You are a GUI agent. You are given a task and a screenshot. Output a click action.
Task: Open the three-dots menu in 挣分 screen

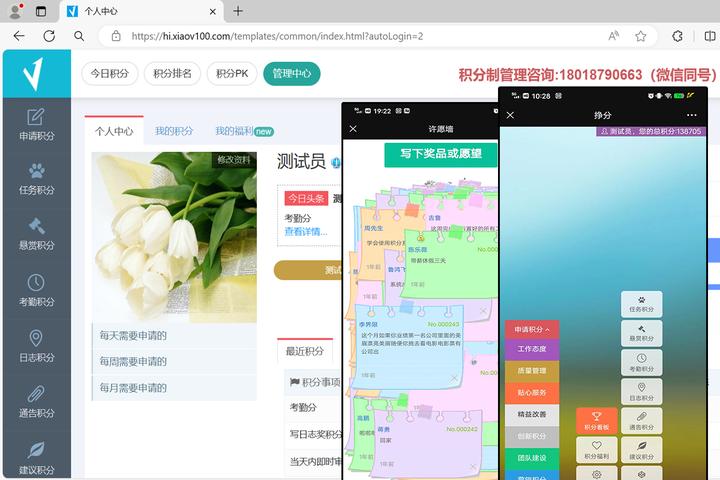pos(692,115)
